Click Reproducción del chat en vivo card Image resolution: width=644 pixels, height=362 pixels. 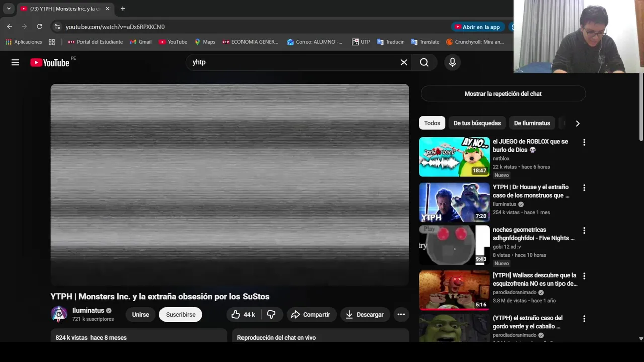click(320, 336)
